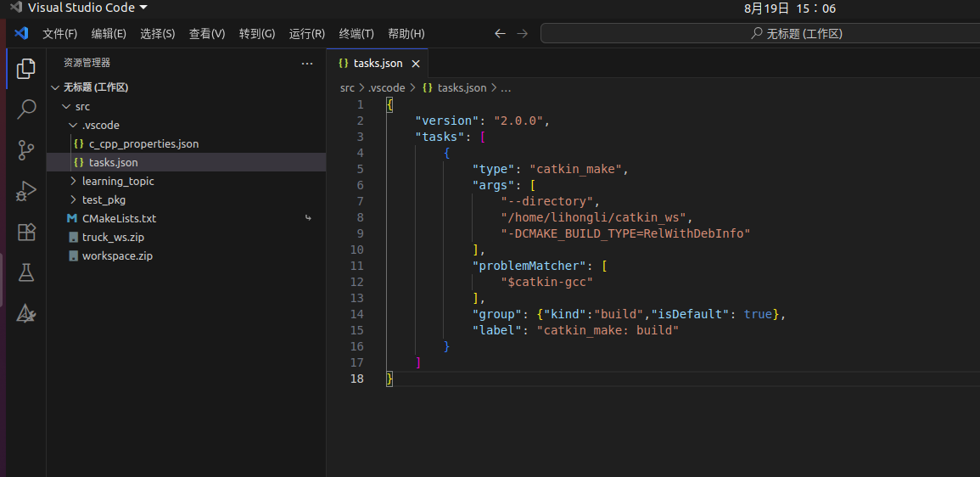Click the zip file icon of truck_ws.zip
980x477 pixels.
click(73, 238)
